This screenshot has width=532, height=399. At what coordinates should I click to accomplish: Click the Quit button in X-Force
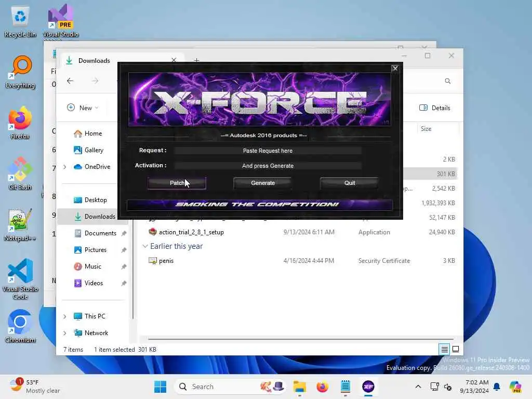pyautogui.click(x=350, y=183)
